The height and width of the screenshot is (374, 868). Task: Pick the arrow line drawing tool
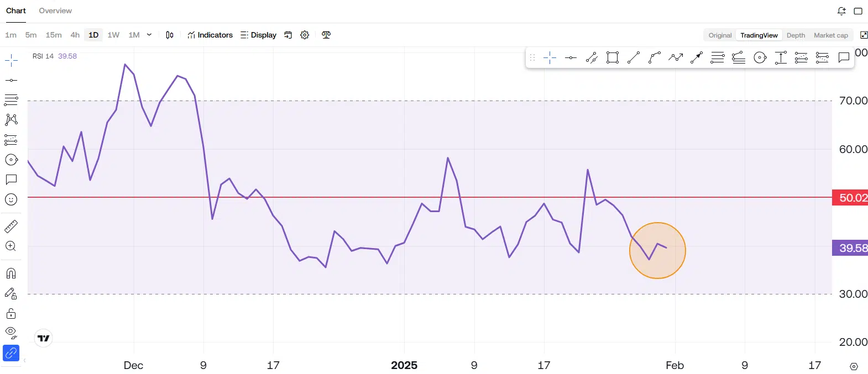[697, 57]
